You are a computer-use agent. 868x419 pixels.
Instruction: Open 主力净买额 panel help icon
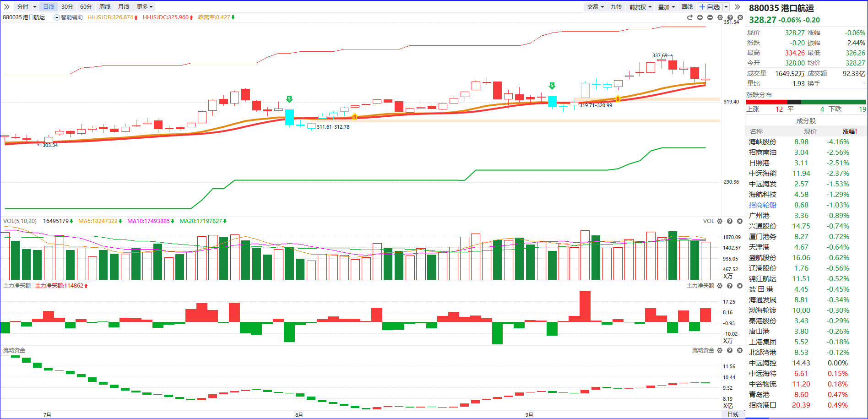730,286
